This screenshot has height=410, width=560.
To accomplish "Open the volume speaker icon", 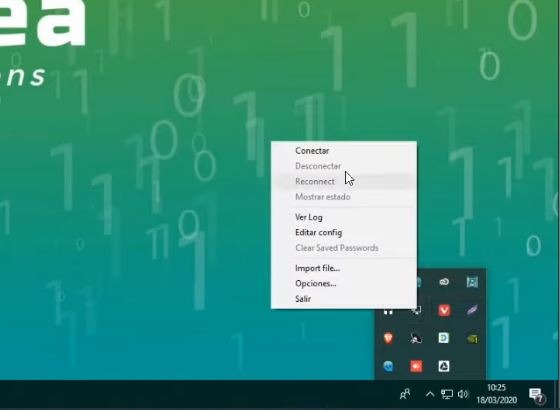I will 463,394.
